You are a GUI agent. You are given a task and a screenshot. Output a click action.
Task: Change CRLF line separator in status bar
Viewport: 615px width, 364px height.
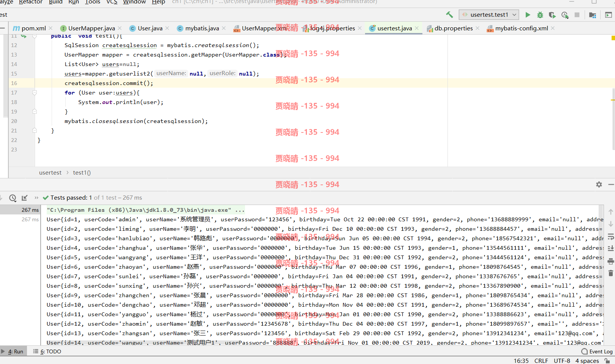541,361
